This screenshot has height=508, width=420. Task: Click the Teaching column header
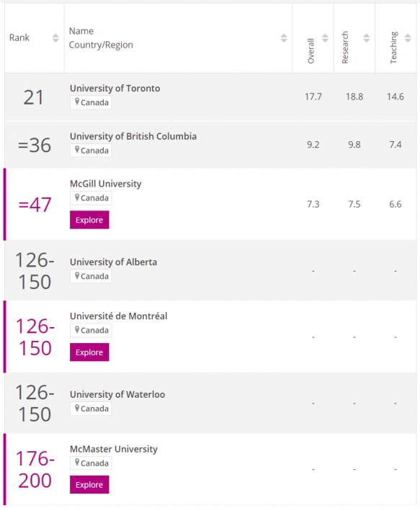pyautogui.click(x=393, y=48)
